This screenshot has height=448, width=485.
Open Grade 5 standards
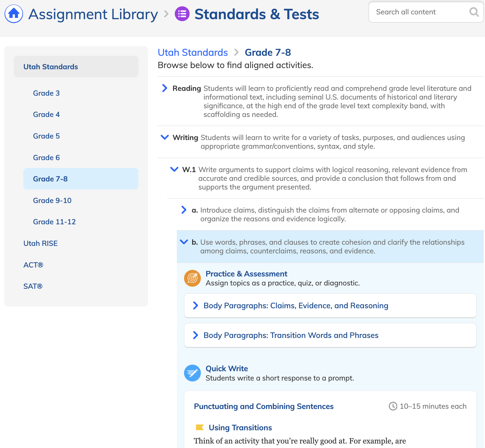pyautogui.click(x=46, y=136)
